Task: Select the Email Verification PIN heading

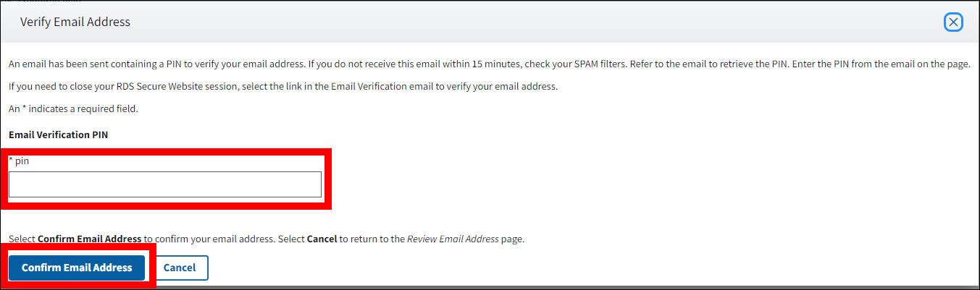Action: [59, 135]
